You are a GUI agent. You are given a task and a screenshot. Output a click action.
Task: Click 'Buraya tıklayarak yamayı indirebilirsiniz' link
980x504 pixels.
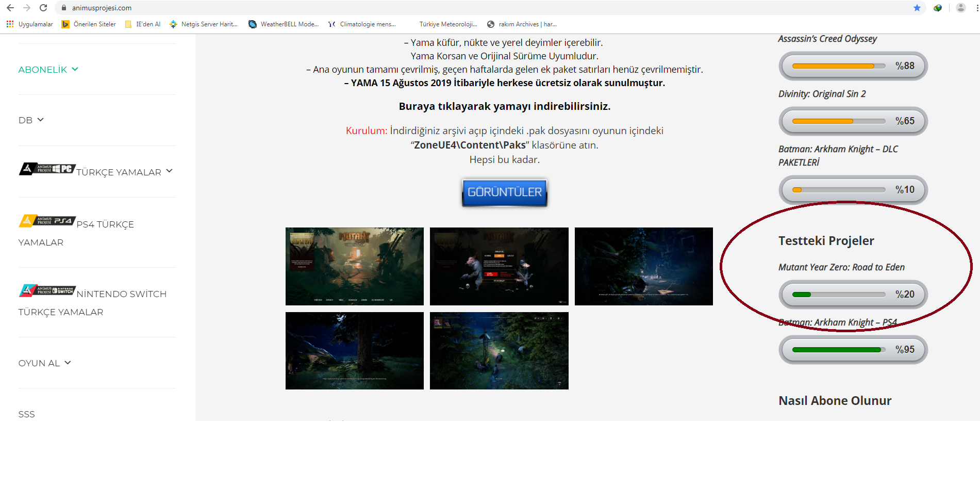point(505,106)
